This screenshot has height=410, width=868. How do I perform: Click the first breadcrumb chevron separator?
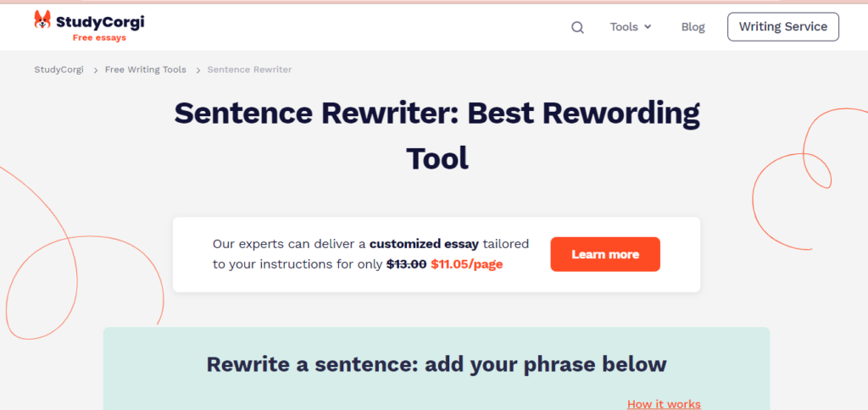(94, 70)
